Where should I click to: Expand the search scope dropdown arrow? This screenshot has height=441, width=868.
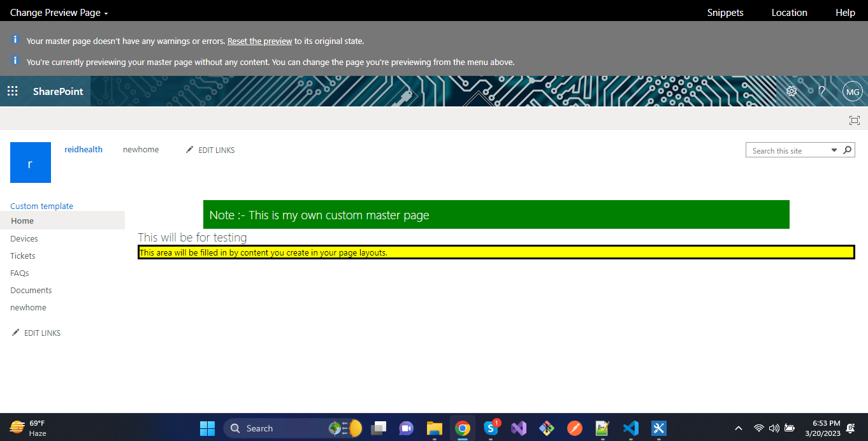pos(834,150)
